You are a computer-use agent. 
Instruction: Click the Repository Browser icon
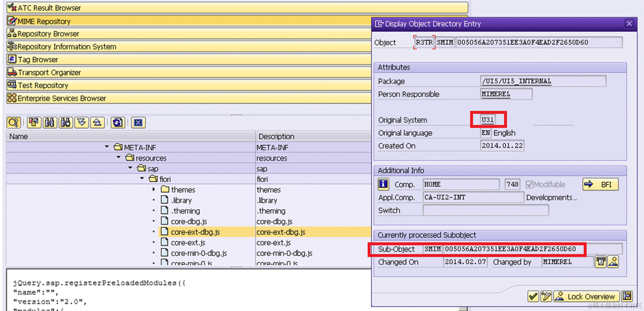12,33
